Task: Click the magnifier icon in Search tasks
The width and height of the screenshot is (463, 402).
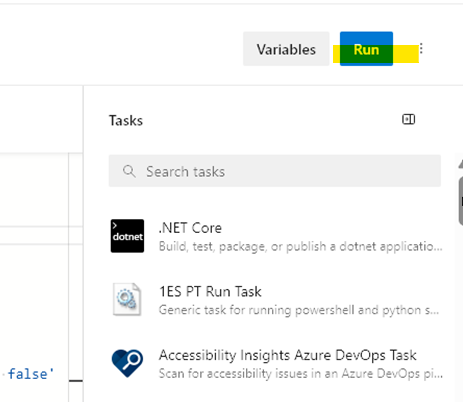Action: coord(129,171)
